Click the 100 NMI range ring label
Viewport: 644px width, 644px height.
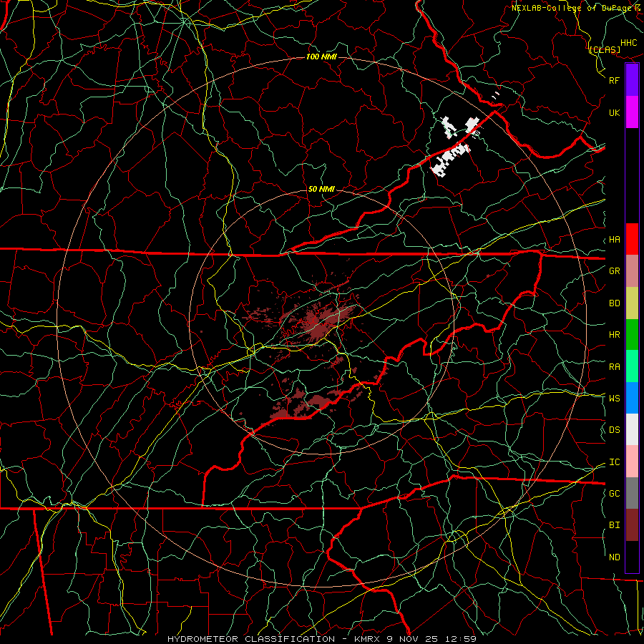coord(321,57)
